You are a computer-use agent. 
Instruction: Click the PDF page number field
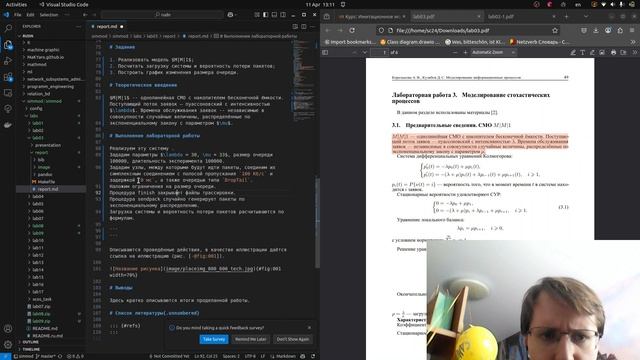380,53
